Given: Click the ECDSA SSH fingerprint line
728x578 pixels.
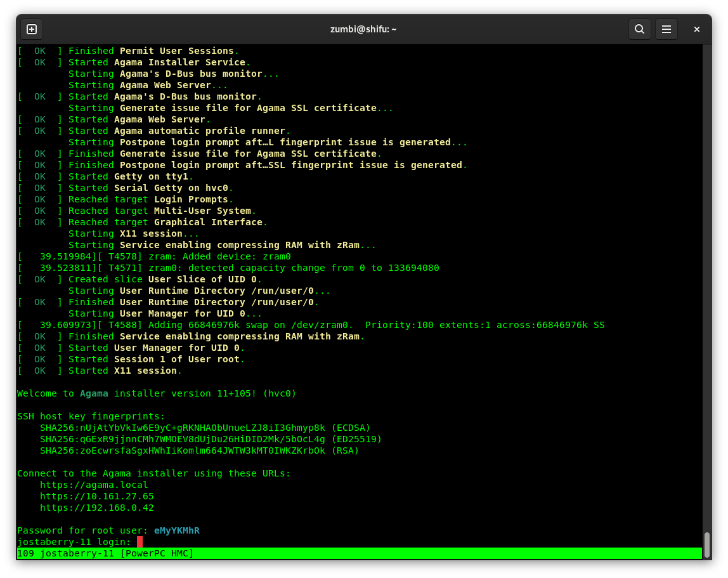Looking at the screenshot, I should tap(205, 428).
